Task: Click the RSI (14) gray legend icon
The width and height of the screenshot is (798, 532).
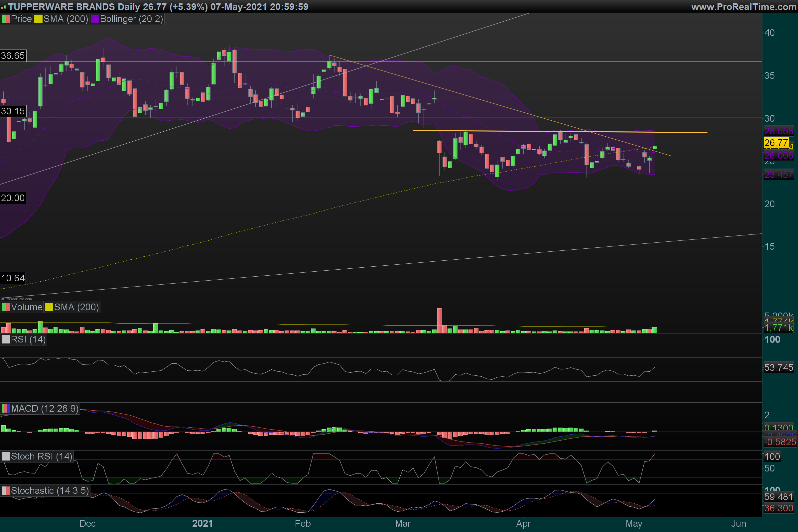Action: click(6, 339)
